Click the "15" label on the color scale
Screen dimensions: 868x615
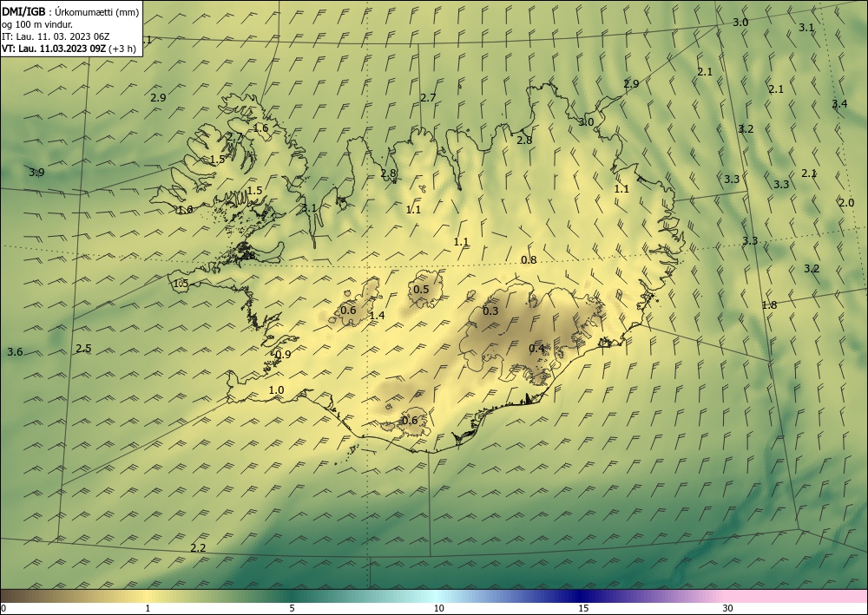point(583,608)
